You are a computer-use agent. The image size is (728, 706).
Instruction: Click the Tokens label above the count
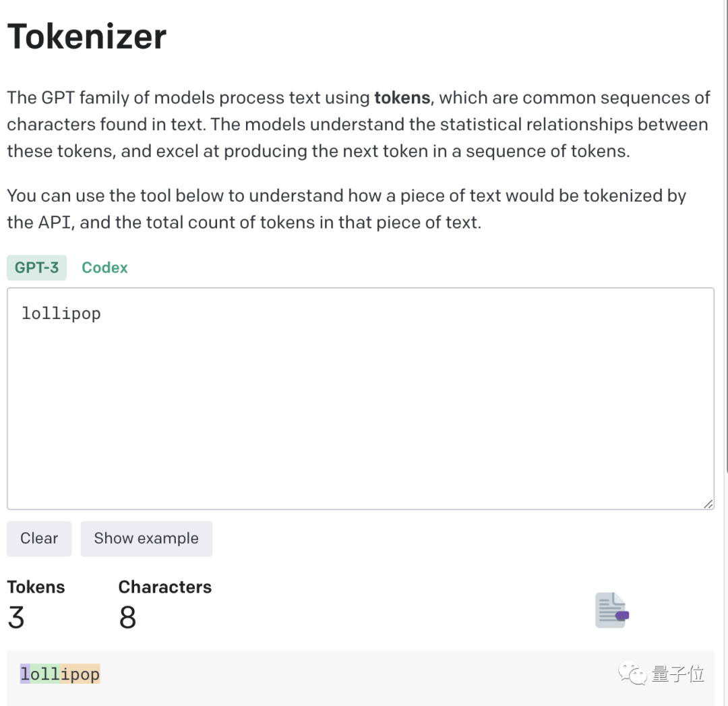point(36,587)
